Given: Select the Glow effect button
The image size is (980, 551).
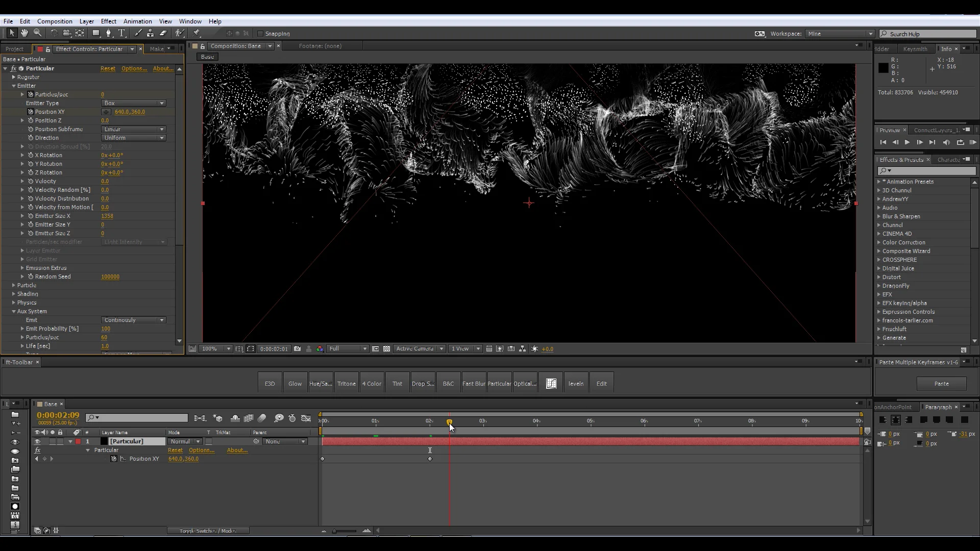Looking at the screenshot, I should click(x=295, y=384).
